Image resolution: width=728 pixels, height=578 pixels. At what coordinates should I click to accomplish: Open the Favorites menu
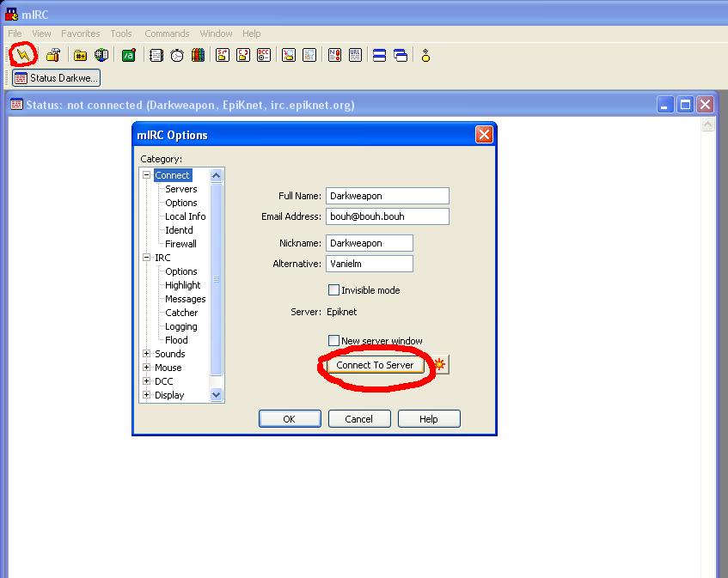coord(80,33)
